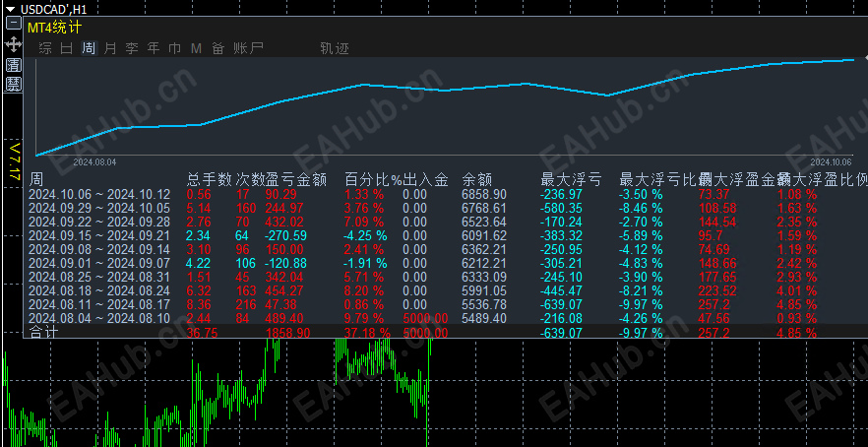Click the trade count 216
The height and width of the screenshot is (447, 868).
click(246, 304)
